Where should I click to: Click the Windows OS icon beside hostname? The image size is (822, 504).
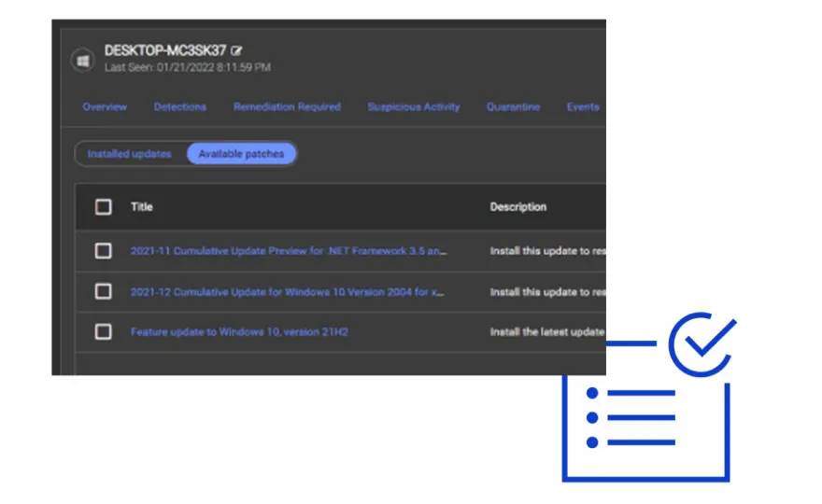coord(83,60)
